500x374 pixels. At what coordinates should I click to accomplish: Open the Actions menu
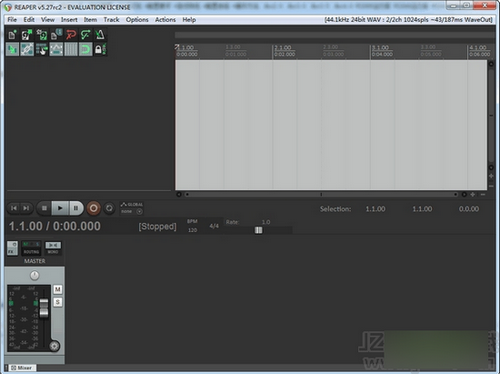[x=165, y=20]
